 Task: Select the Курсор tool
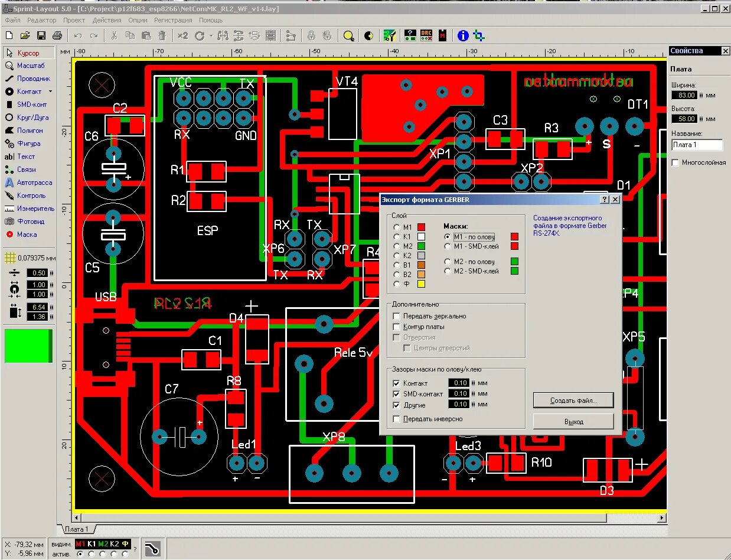[29, 53]
